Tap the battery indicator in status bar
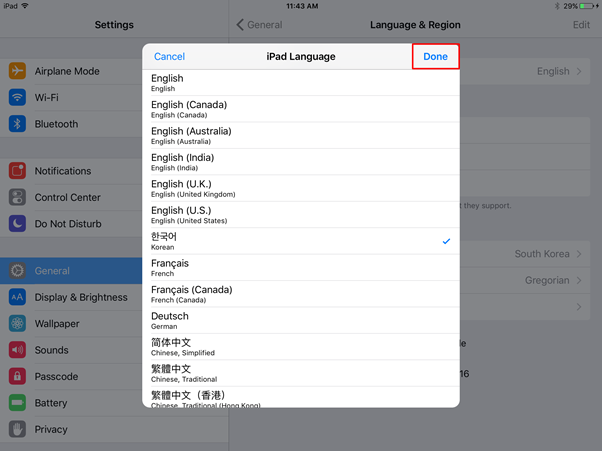This screenshot has height=451, width=602. tap(588, 6)
